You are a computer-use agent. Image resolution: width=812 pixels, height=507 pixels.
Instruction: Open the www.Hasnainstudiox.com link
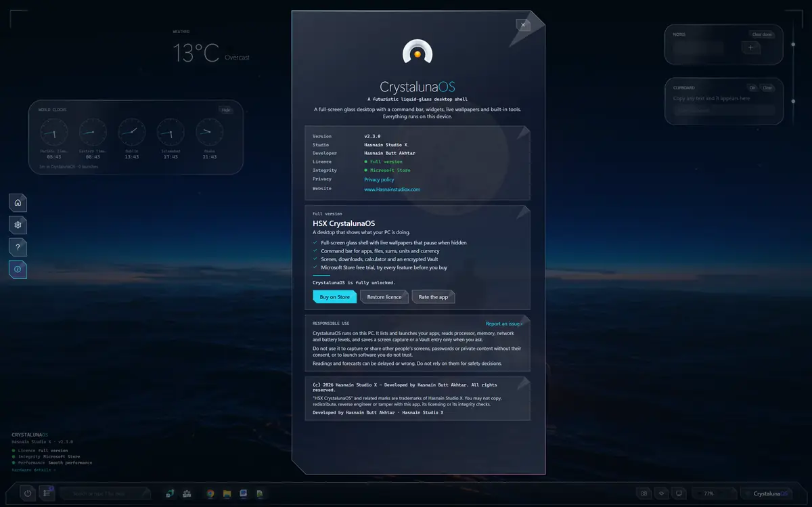point(392,189)
